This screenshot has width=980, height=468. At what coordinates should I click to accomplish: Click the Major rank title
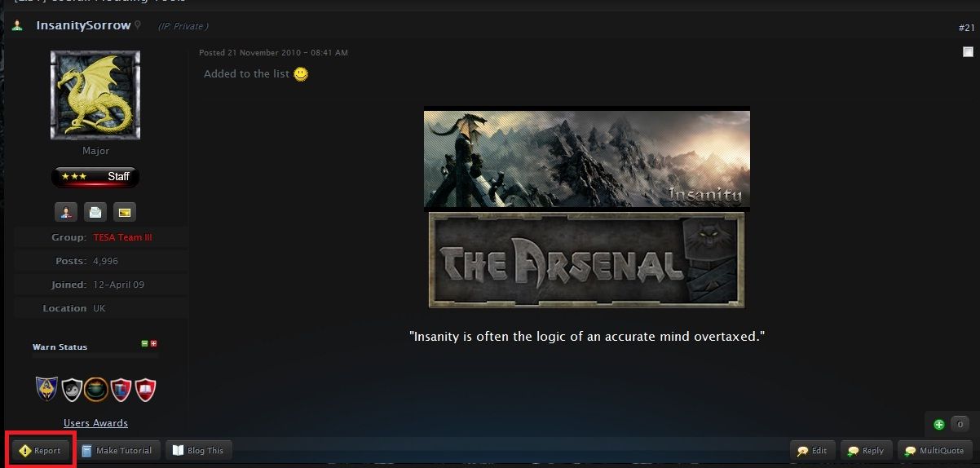click(95, 151)
